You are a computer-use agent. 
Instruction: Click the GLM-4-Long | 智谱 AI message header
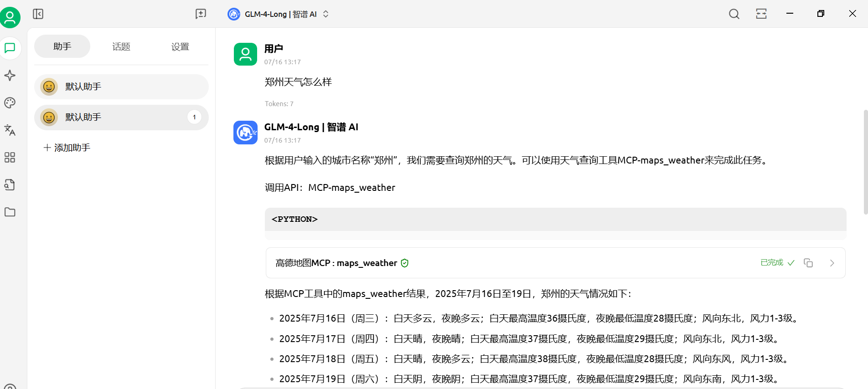311,127
